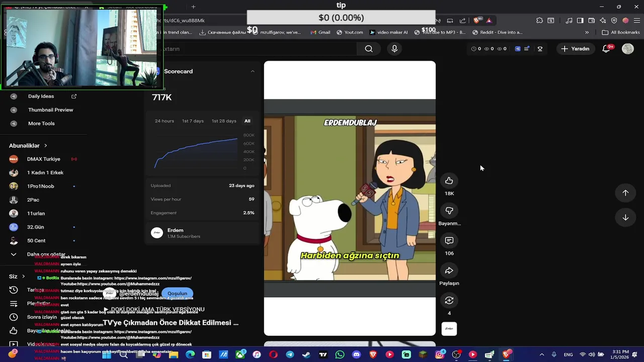Viewport: 644px width, 362px height.
Task: Open Reddit - Dive into bookmark
Action: [497, 32]
